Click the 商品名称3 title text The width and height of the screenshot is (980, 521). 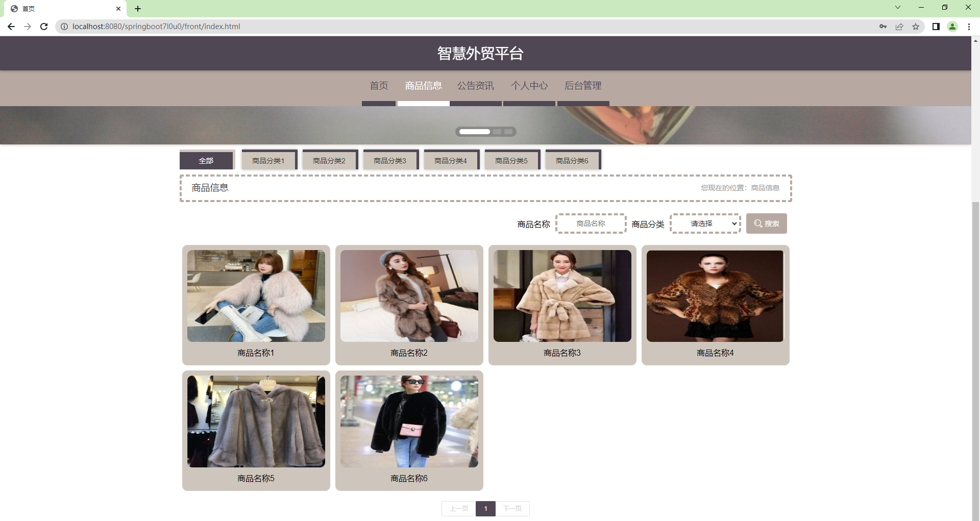(562, 353)
